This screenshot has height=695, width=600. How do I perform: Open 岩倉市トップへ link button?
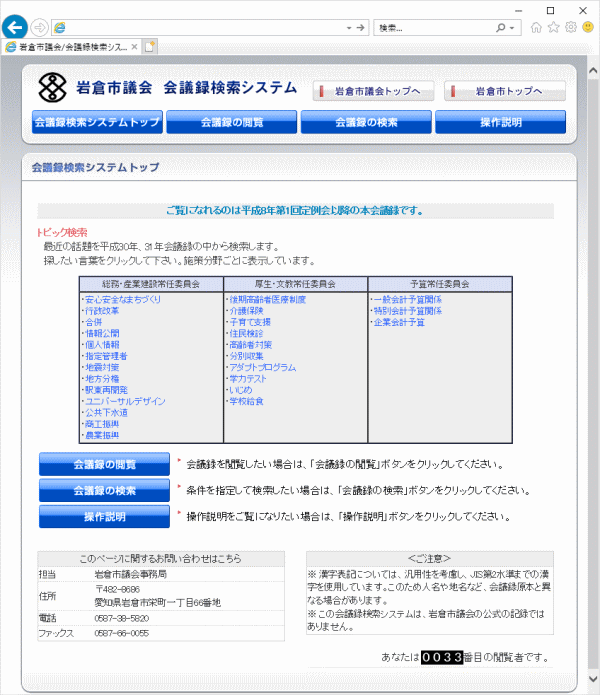pyautogui.click(x=505, y=91)
